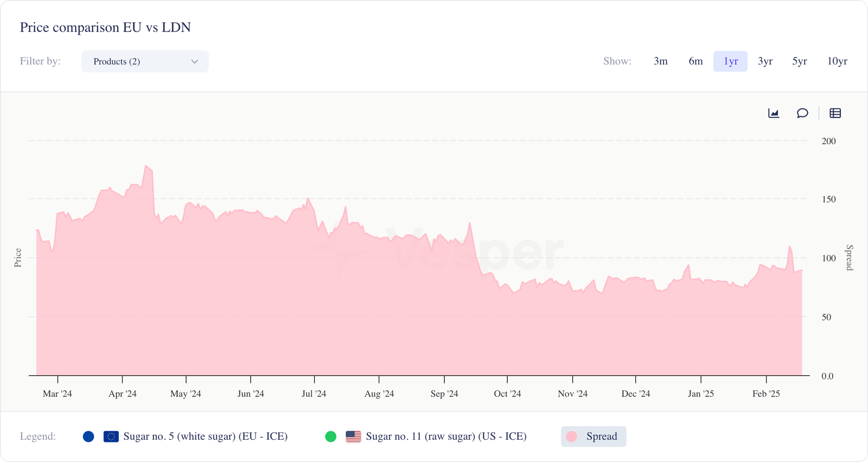The width and height of the screenshot is (868, 462).
Task: Click the EU flag icon in legend
Action: [111, 437]
